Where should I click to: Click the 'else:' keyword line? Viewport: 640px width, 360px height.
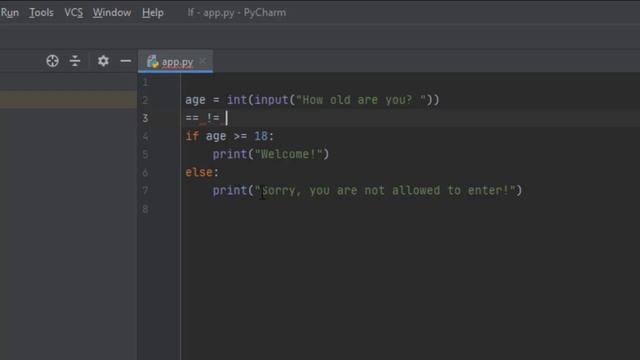202,172
